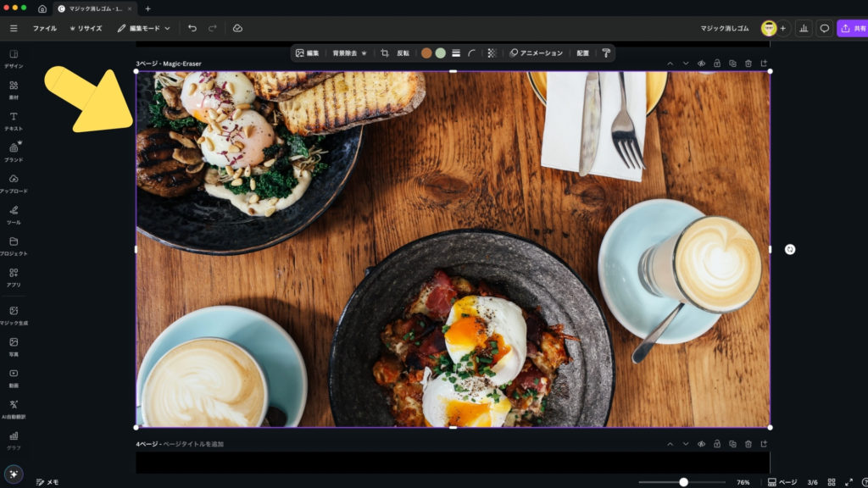Click the 共有 (Share) button
This screenshot has height=488, width=868.
click(852, 28)
